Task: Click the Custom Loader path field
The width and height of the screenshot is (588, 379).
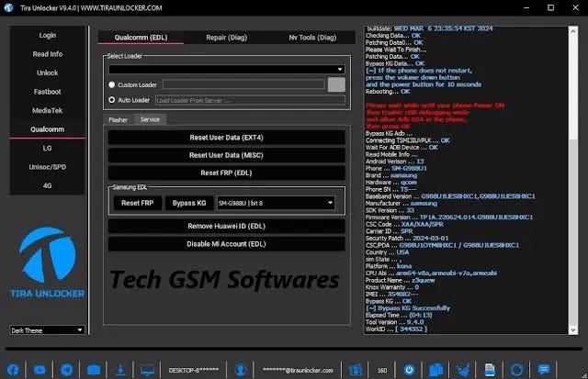Action: [x=243, y=84]
